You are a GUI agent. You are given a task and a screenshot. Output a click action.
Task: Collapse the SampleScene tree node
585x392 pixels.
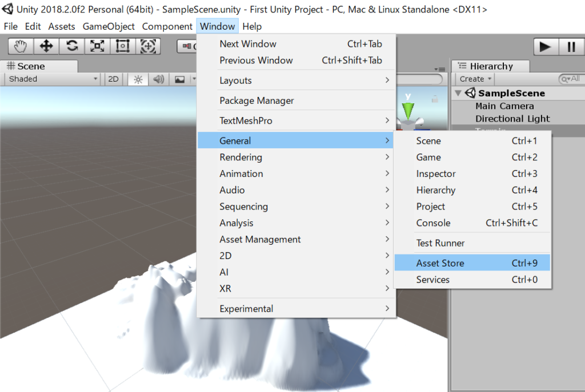(x=458, y=93)
